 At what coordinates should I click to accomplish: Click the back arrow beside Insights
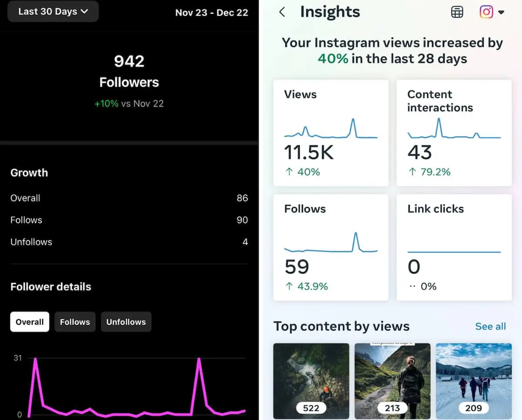[x=282, y=12]
